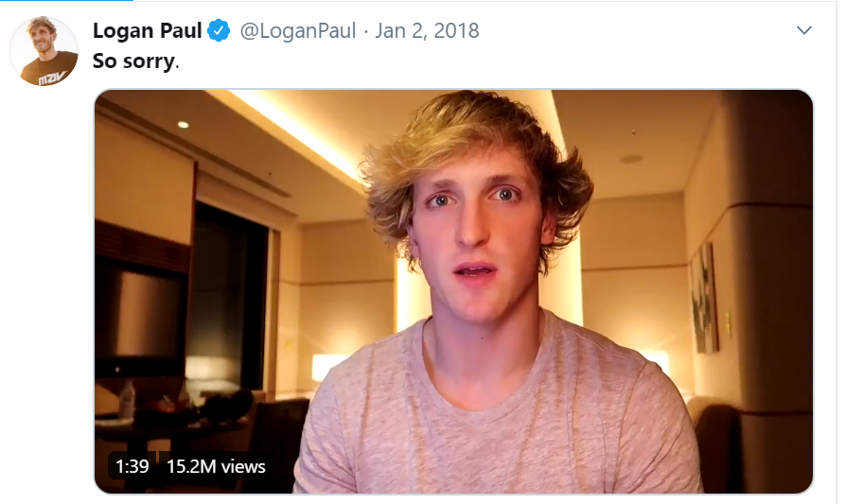Click the wall painting in the video
Image resolution: width=846 pixels, height=504 pixels.
(x=704, y=298)
